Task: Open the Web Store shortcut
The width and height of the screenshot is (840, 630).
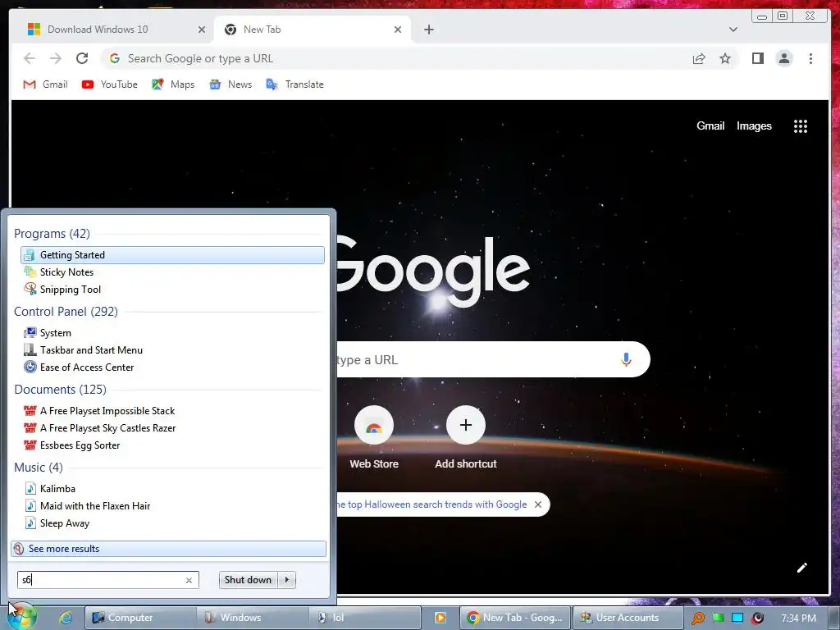Action: [x=374, y=438]
